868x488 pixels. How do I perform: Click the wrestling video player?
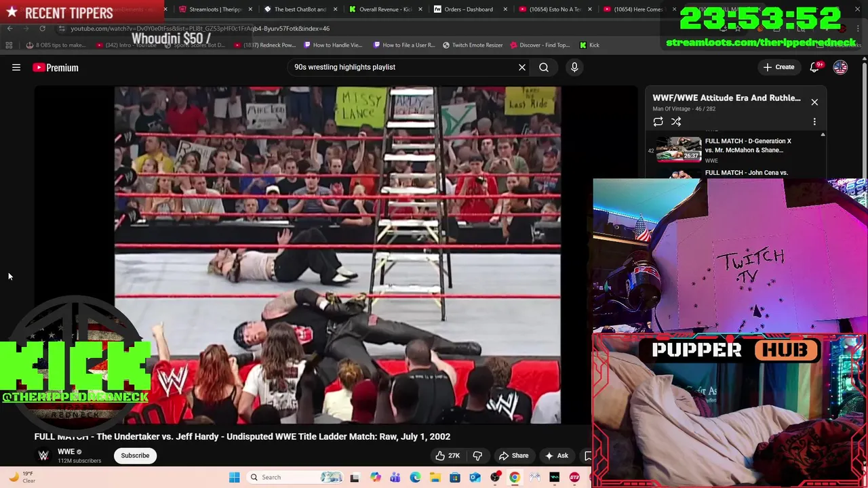click(337, 255)
